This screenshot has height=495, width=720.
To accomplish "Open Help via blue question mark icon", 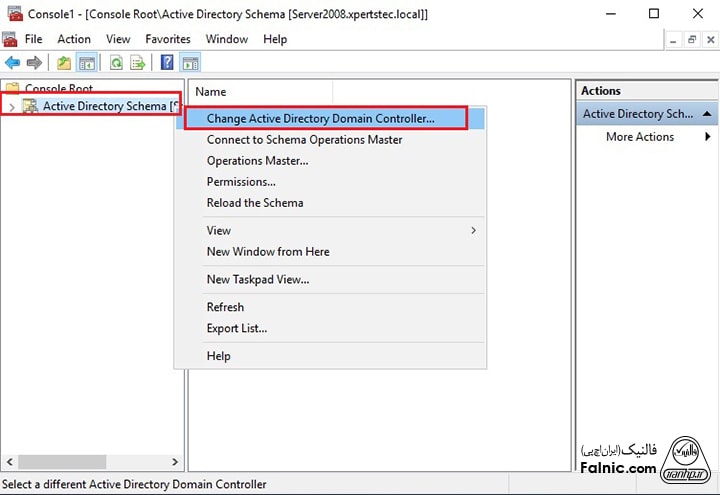I will [167, 63].
